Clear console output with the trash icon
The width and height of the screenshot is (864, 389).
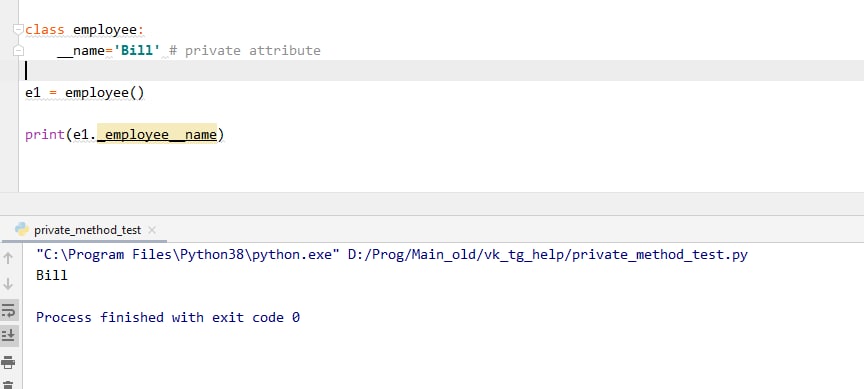pyautogui.click(x=9, y=385)
